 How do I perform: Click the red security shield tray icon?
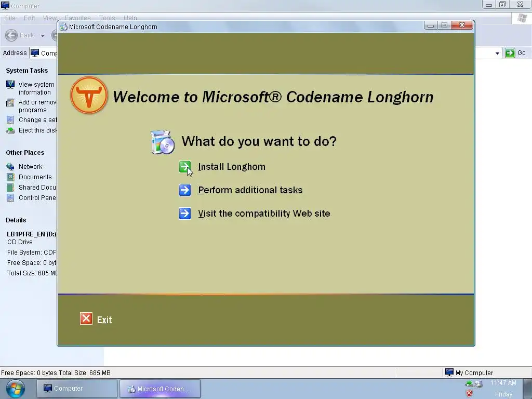click(x=469, y=394)
